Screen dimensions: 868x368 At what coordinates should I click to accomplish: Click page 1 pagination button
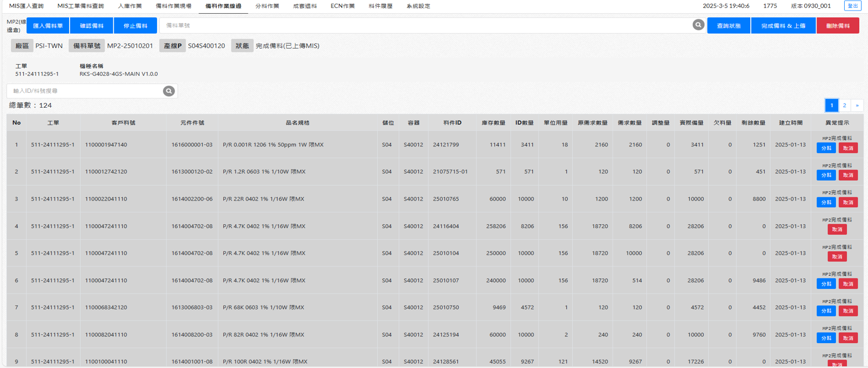(x=832, y=105)
